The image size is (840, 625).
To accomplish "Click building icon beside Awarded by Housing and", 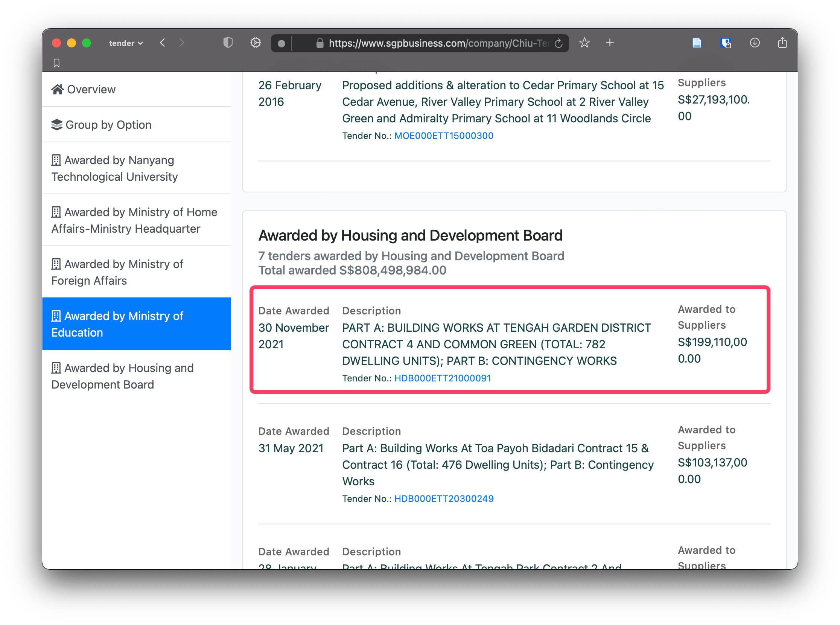I will click(56, 368).
